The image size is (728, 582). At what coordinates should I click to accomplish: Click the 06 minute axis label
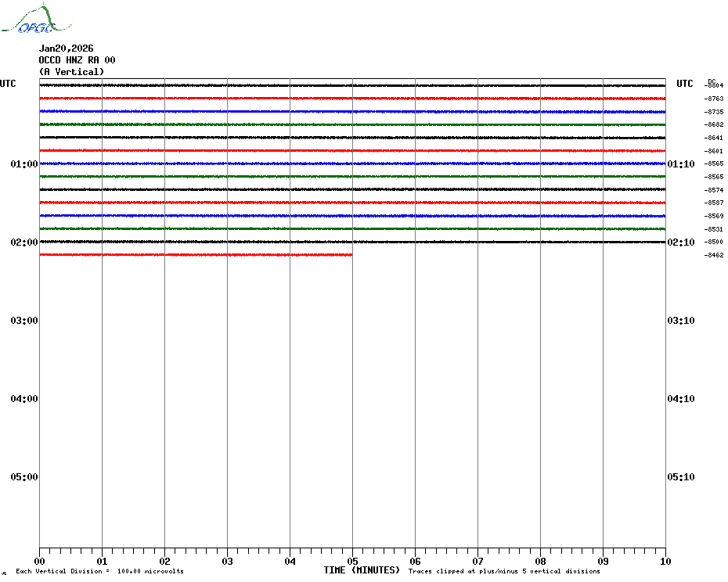(415, 562)
